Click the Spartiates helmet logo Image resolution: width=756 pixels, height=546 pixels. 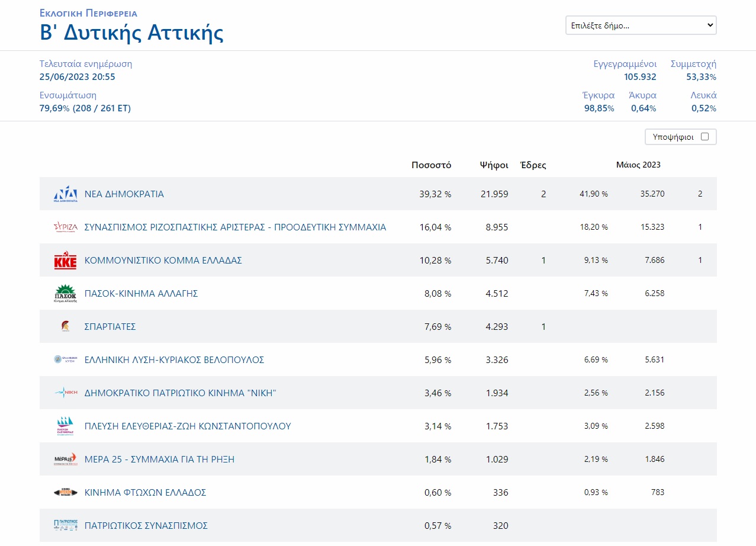pyautogui.click(x=65, y=327)
